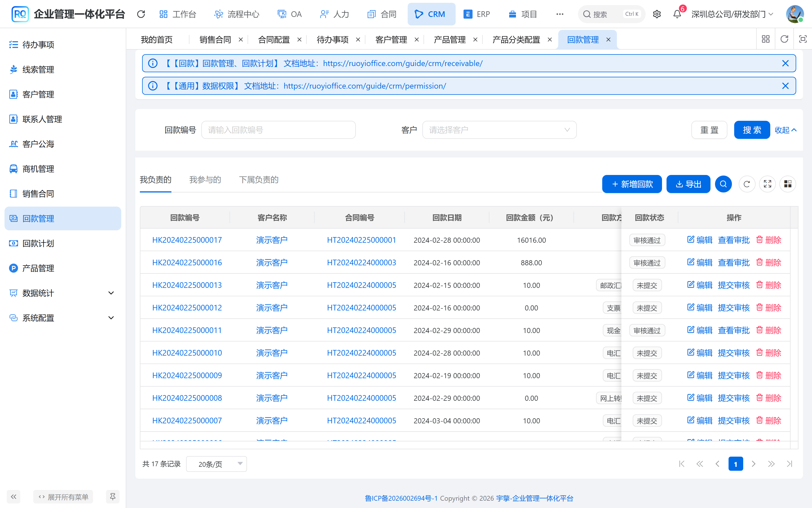Toggle content fullscreen icon in tab bar
Viewport: 812px width, 508px height.
point(803,39)
